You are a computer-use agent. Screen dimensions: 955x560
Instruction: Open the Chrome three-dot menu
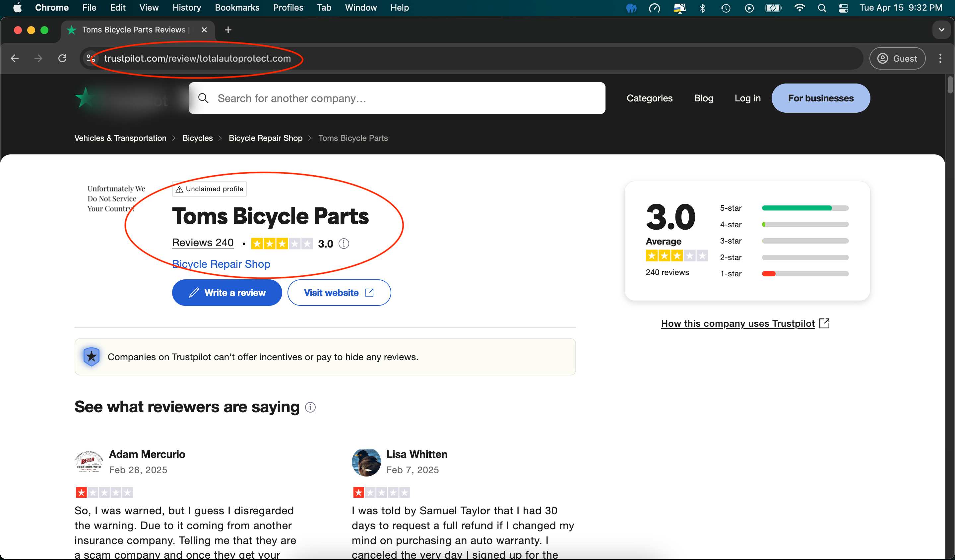(940, 58)
